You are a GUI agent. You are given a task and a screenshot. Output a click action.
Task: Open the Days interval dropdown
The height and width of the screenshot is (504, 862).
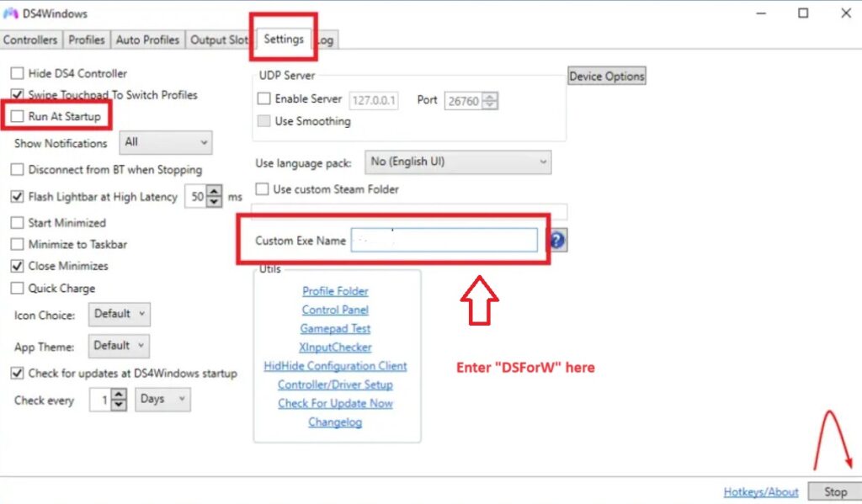pos(162,399)
